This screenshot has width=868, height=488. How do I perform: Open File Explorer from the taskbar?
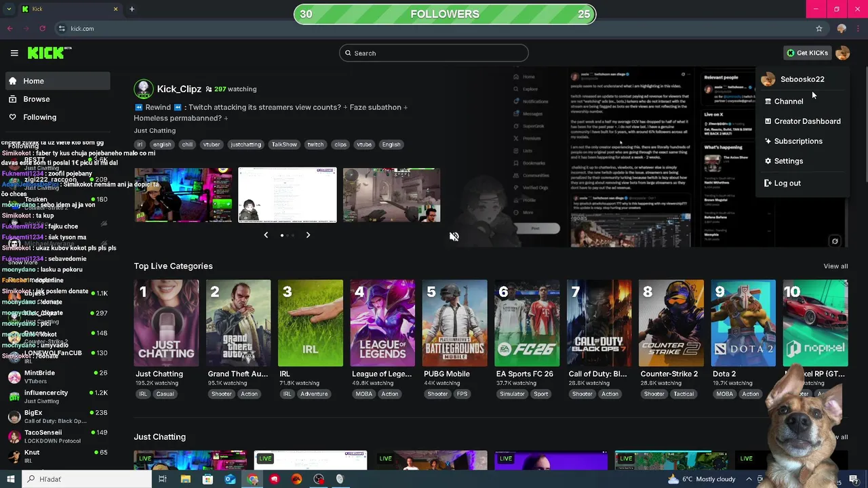[185, 479]
